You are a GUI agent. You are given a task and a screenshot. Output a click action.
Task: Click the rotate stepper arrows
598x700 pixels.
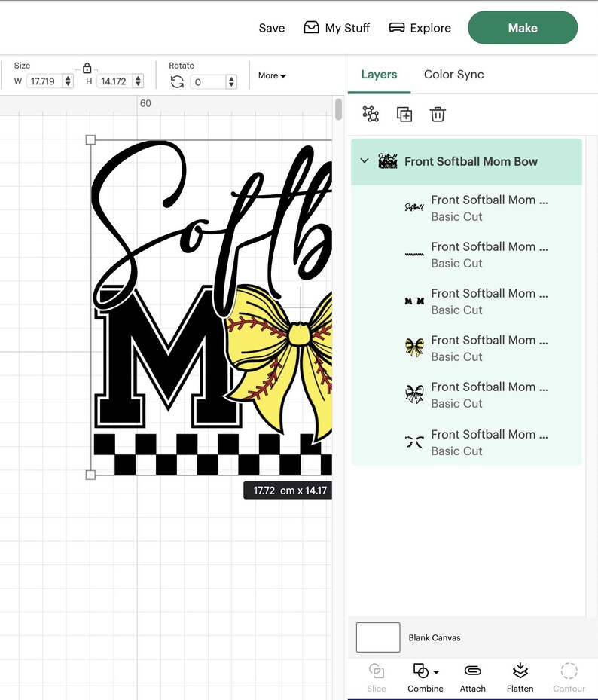point(231,81)
